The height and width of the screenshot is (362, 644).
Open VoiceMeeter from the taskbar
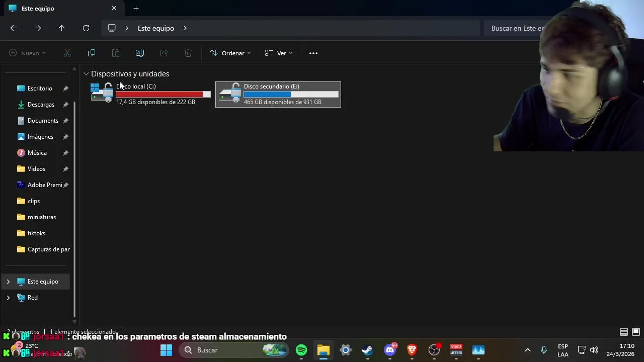point(456,350)
